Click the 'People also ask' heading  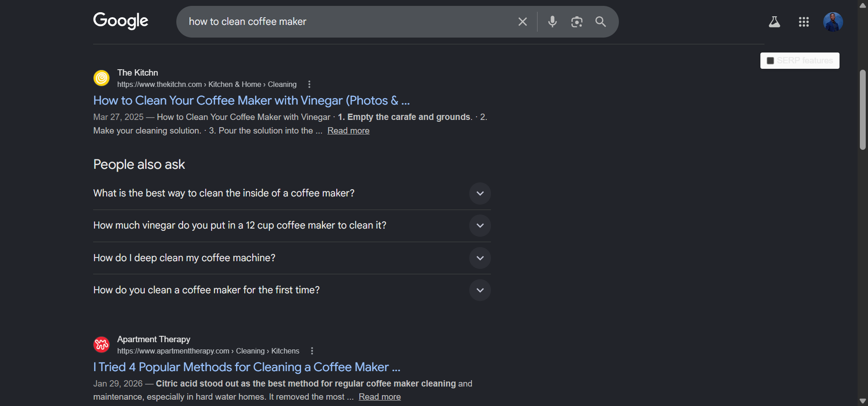(139, 164)
